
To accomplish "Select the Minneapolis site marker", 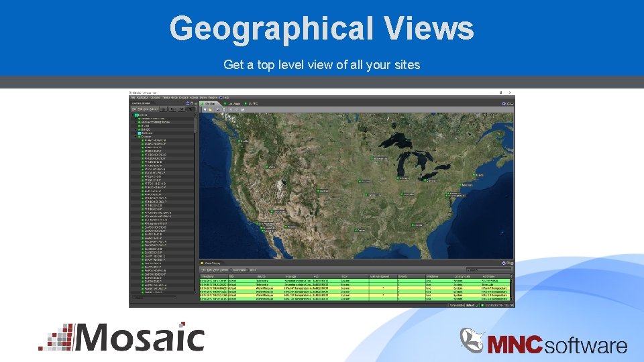I will click(x=372, y=158).
